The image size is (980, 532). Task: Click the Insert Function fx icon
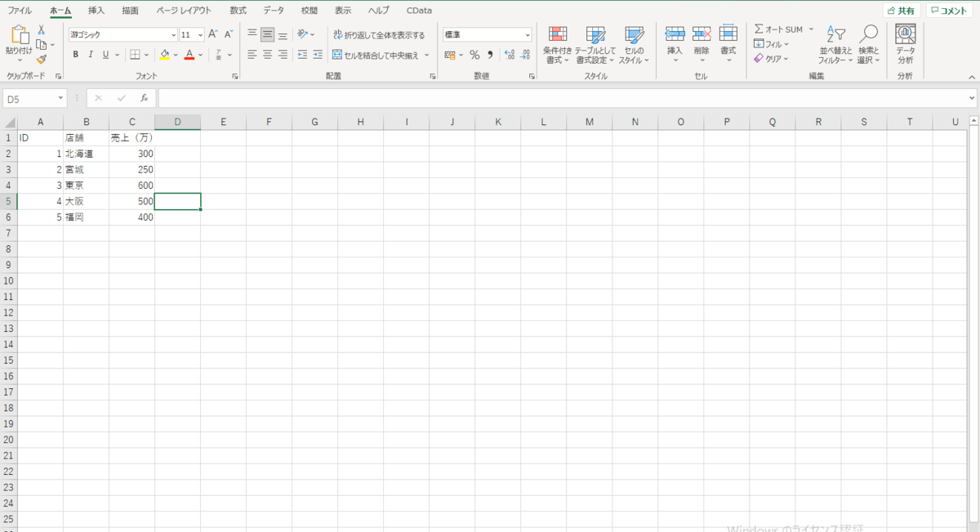pos(144,98)
